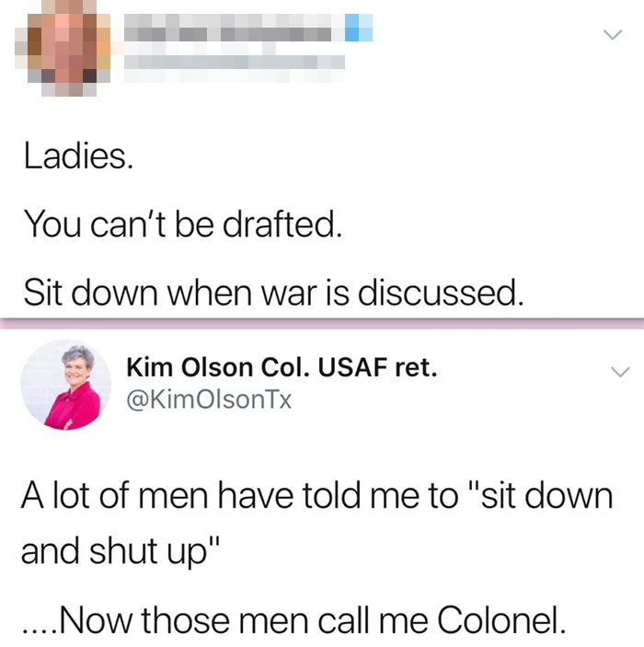This screenshot has height=647, width=644.
Task: Click the word "drafted" in the first tweet
Action: coord(280,225)
